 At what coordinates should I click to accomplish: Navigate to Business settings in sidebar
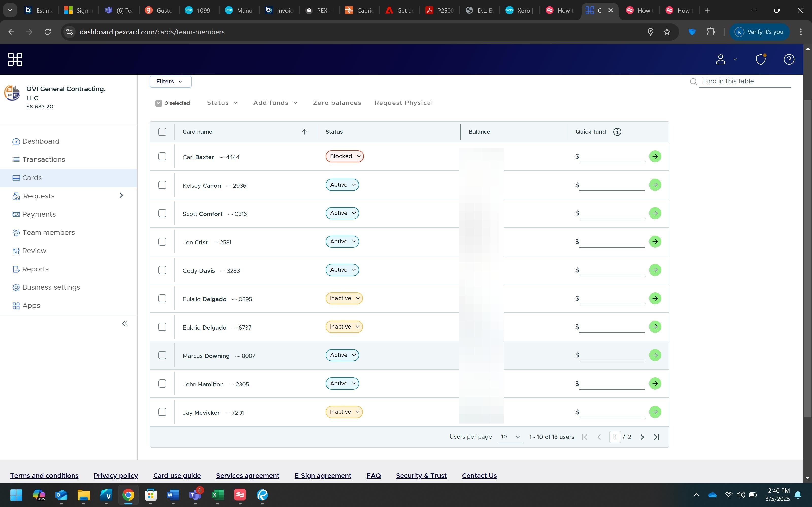(x=51, y=287)
